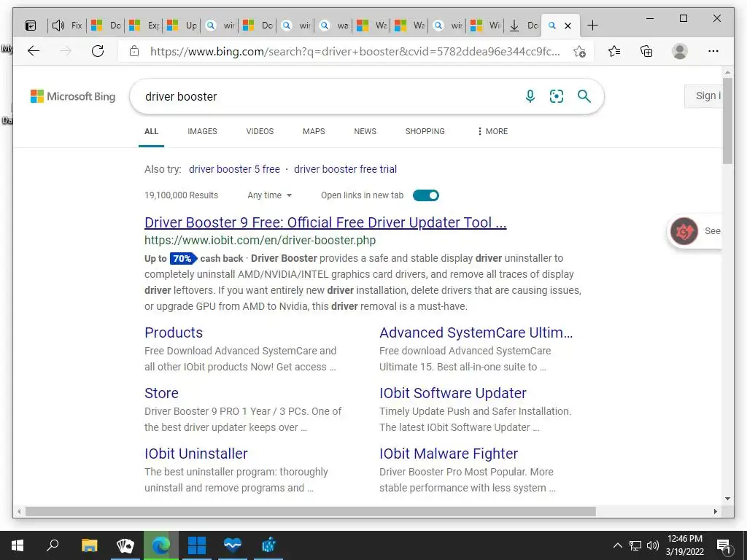Open the 'Any time' date filter
The width and height of the screenshot is (747, 560).
click(x=270, y=195)
